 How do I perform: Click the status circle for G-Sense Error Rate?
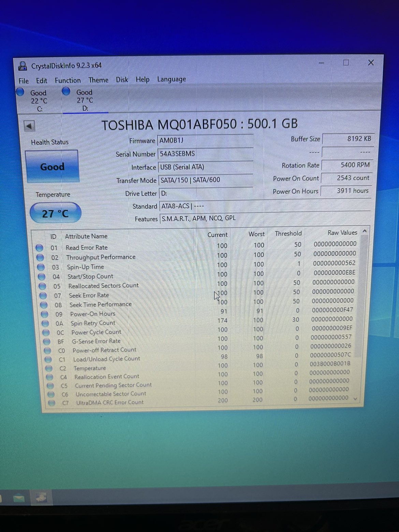(47, 342)
